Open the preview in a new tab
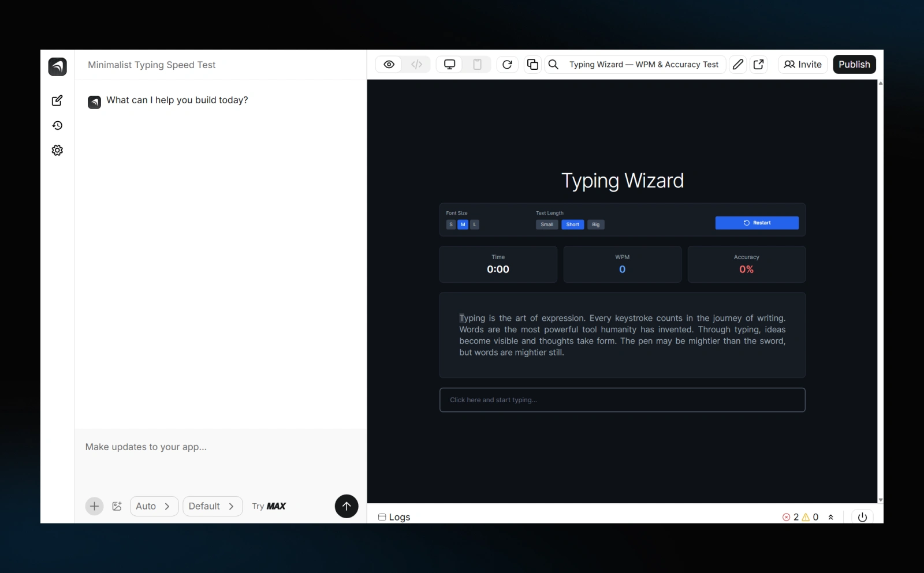The image size is (924, 573). pyautogui.click(x=759, y=64)
